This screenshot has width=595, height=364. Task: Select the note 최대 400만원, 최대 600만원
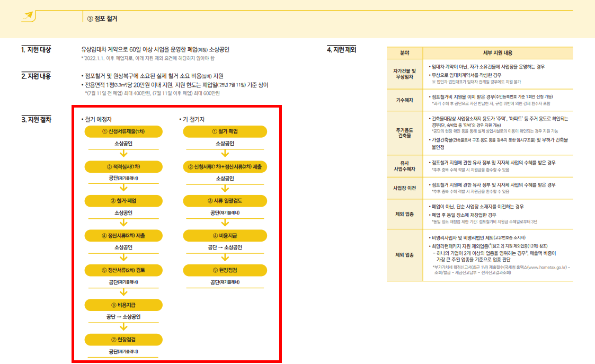pyautogui.click(x=152, y=93)
